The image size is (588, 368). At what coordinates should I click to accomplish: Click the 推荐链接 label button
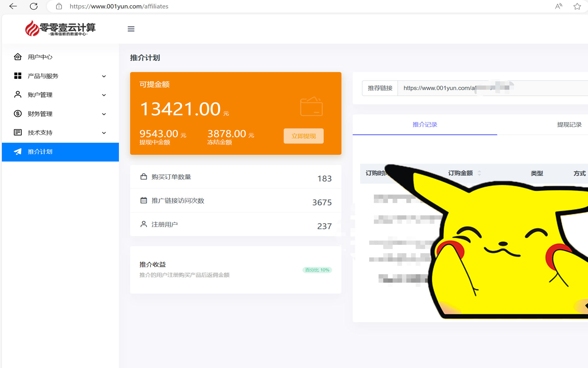380,88
